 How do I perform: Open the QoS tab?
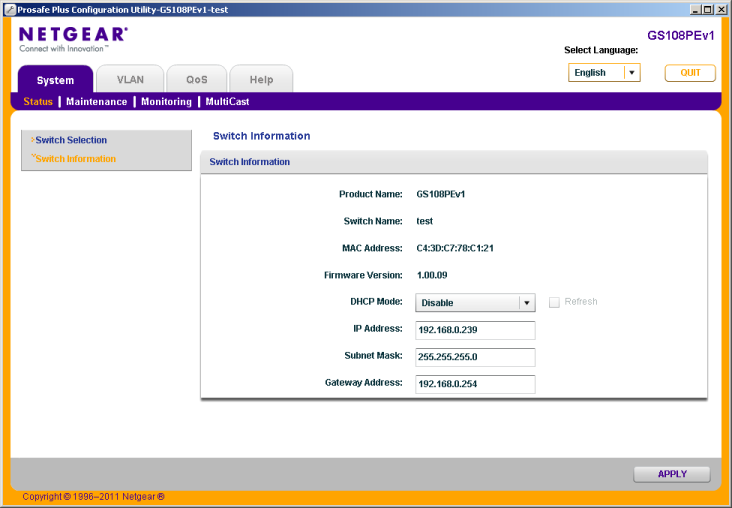tap(197, 79)
